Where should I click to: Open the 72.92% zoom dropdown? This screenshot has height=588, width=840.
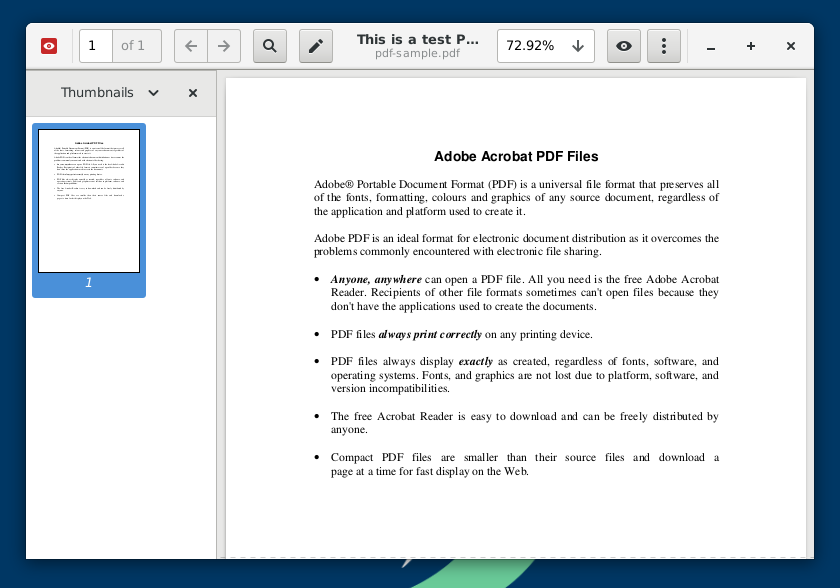point(578,46)
